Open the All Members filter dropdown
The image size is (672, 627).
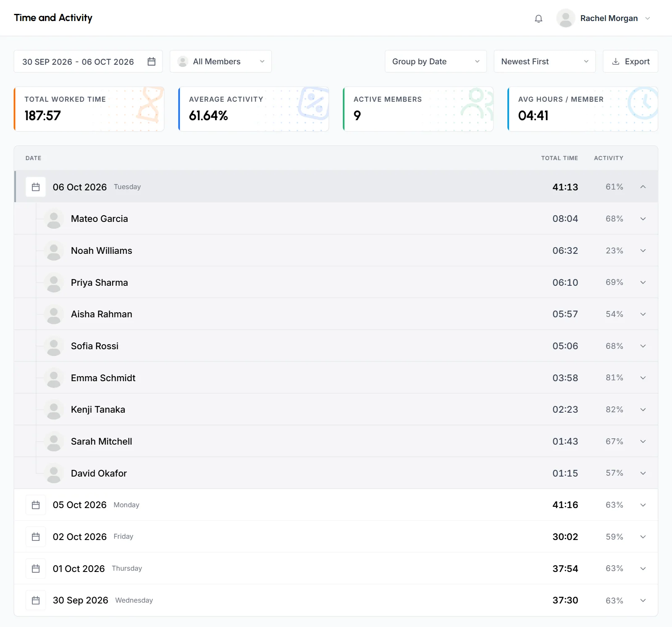pos(221,61)
